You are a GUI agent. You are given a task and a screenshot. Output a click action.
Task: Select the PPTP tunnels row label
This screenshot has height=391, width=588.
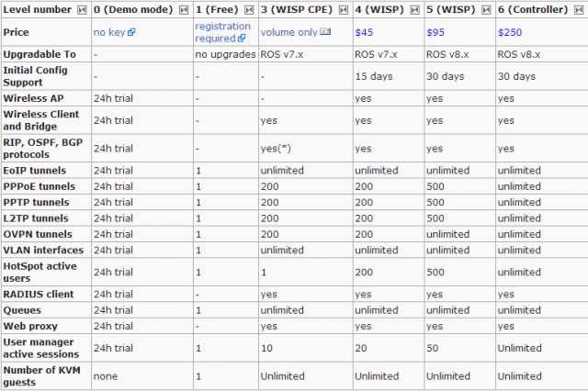pos(36,202)
